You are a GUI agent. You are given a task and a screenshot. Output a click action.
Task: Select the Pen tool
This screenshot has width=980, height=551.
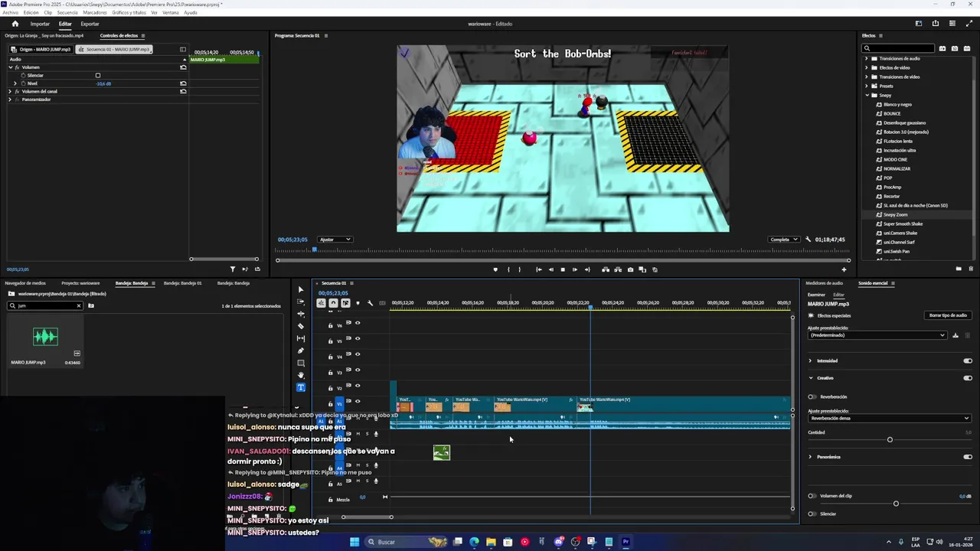[x=300, y=350]
